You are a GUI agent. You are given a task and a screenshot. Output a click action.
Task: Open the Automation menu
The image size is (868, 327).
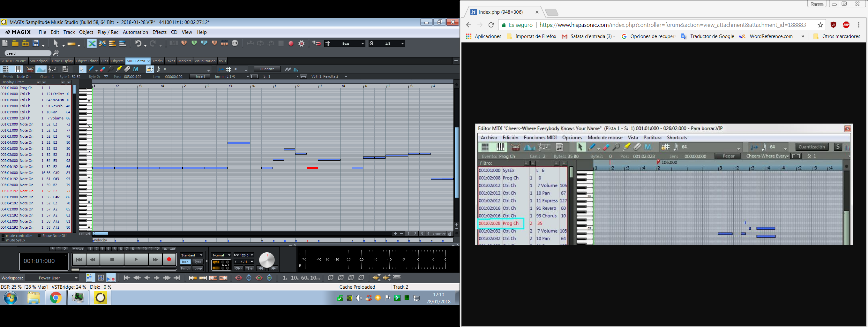coord(135,32)
